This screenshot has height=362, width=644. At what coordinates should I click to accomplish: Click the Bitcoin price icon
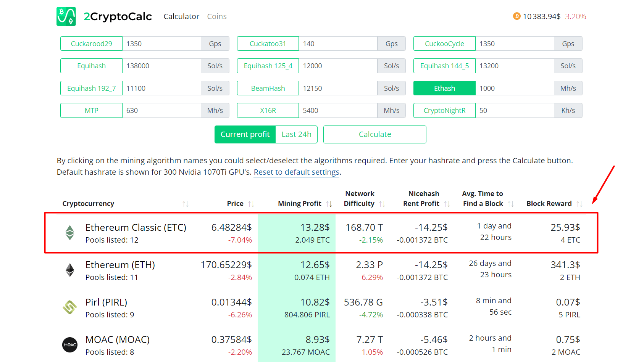[x=516, y=16]
